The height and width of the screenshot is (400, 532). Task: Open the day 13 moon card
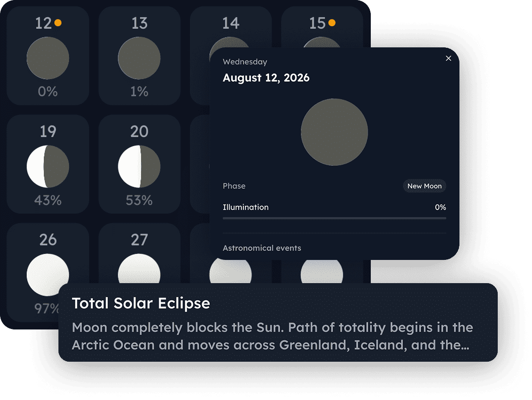click(x=140, y=55)
